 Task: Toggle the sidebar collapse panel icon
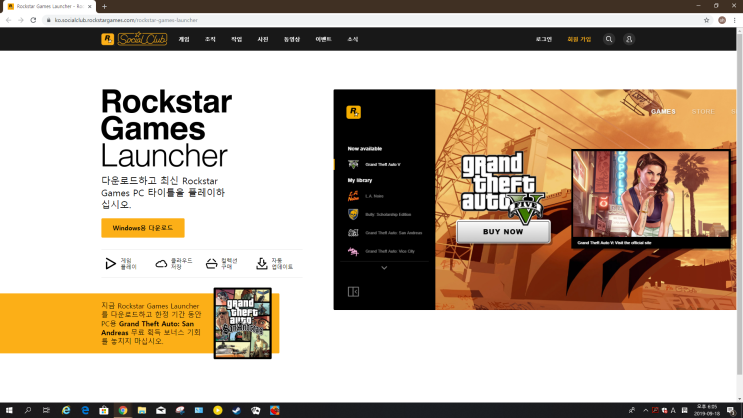point(353,291)
